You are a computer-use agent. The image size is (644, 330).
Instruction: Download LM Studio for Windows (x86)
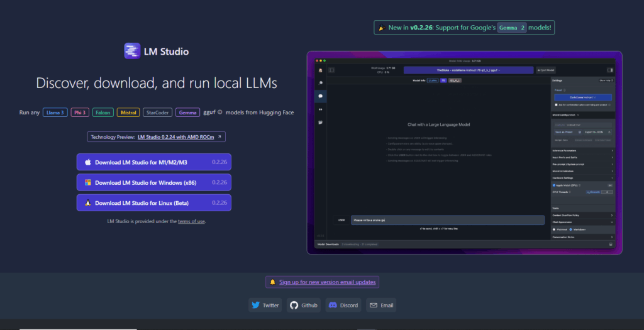coord(154,182)
